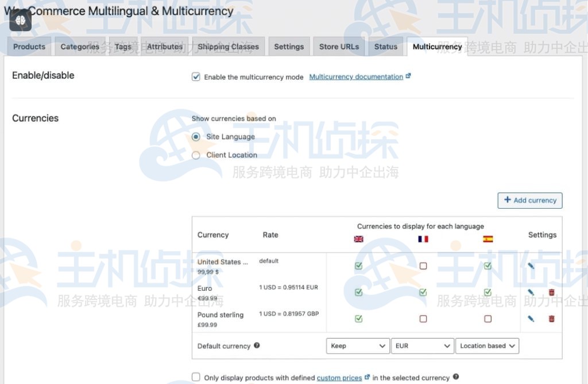Enable Pound sterling for Spanish language
588x384 pixels.
point(488,318)
